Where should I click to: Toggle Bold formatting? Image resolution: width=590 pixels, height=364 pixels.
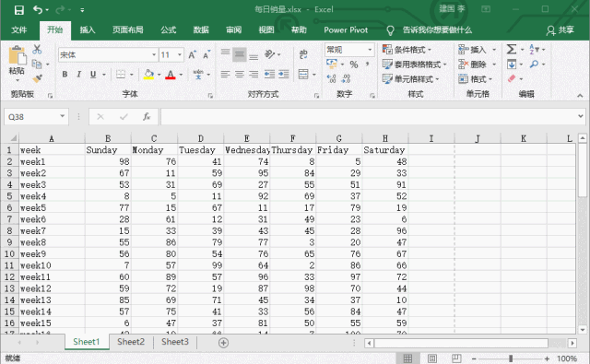[65, 74]
